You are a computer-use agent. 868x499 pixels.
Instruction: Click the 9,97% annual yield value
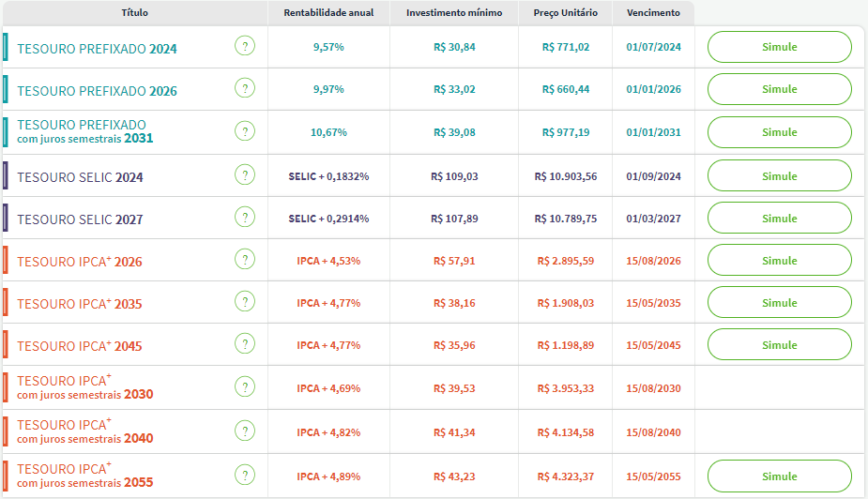point(328,89)
